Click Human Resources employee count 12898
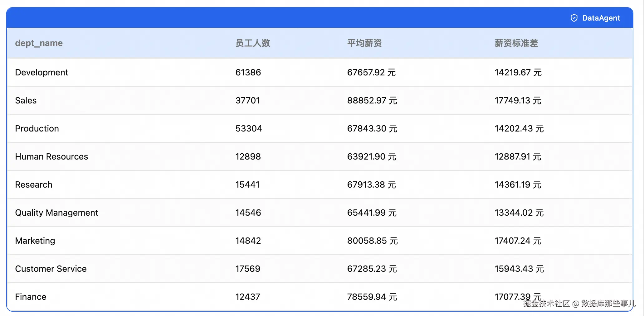Viewport: 644px width, 316px height. (248, 156)
